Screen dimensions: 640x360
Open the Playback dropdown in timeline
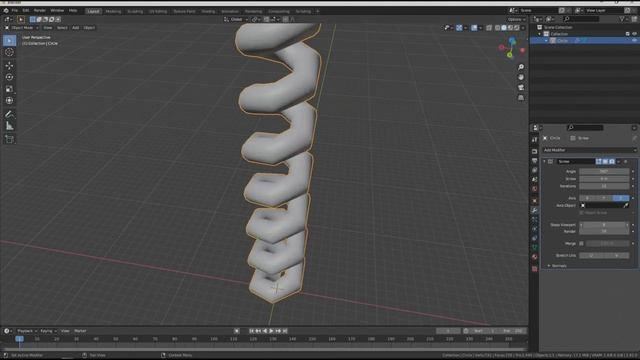click(x=27, y=331)
